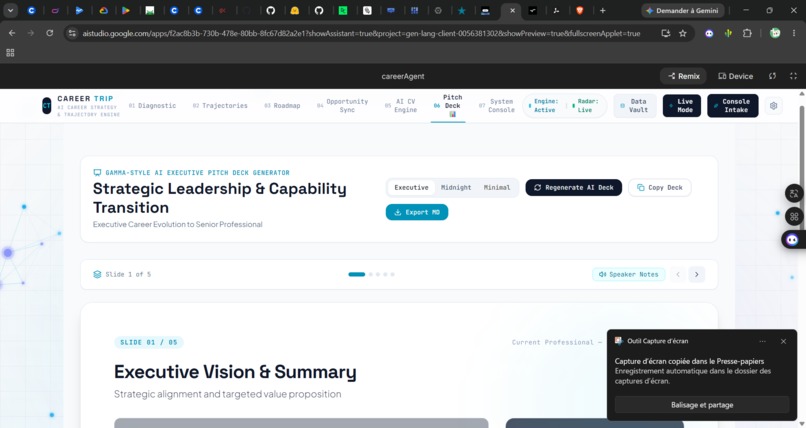806x428 pixels.
Task: Toggle Speaker Notes
Action: pyautogui.click(x=629, y=274)
